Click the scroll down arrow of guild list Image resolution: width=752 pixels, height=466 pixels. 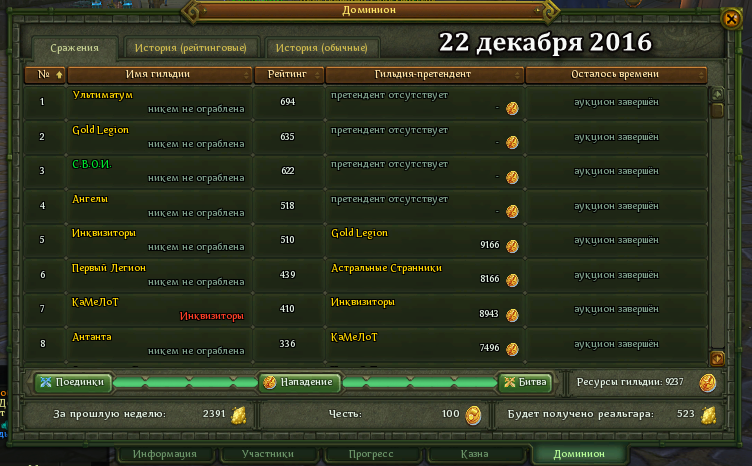717,358
